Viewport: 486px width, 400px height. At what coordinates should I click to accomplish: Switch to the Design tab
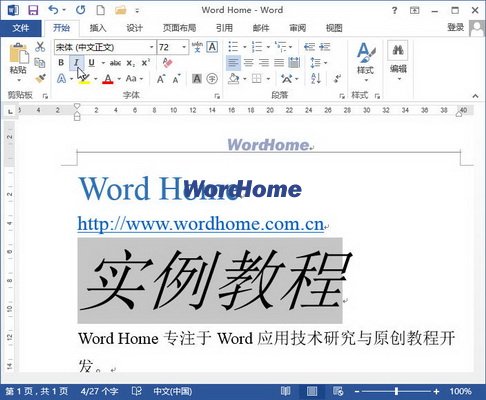coord(134,28)
